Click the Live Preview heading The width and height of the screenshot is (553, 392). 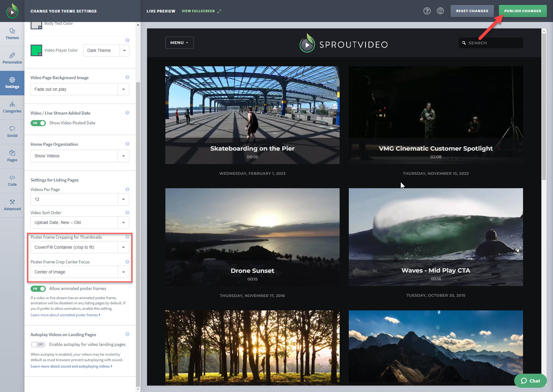click(161, 11)
